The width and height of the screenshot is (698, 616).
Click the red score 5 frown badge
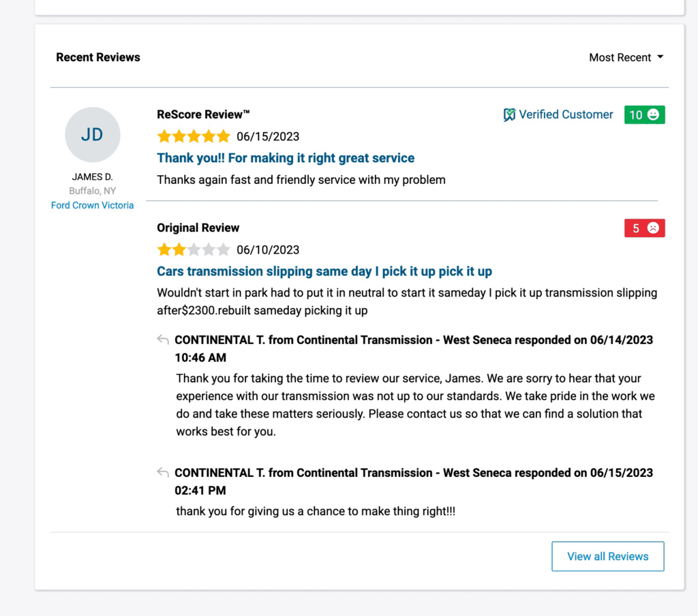644,228
